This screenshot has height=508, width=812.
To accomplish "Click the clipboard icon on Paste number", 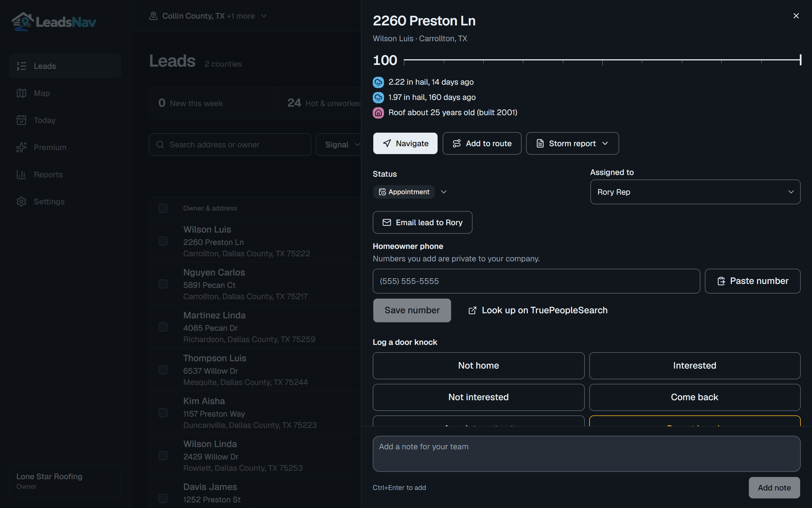I will click(721, 281).
